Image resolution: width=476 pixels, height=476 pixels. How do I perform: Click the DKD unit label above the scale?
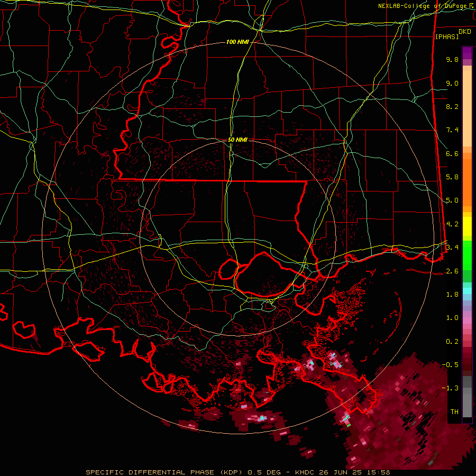coord(465,32)
